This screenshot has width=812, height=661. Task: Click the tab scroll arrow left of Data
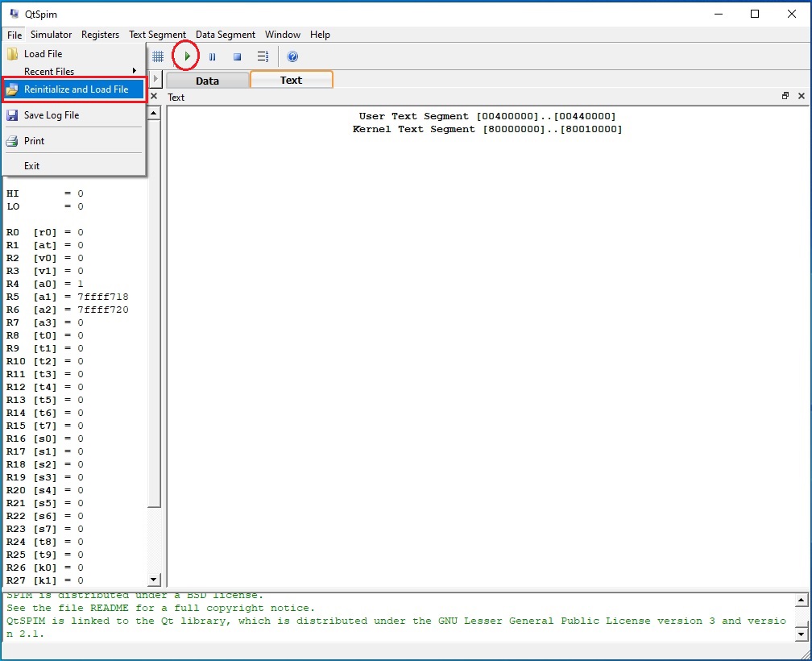coord(155,79)
